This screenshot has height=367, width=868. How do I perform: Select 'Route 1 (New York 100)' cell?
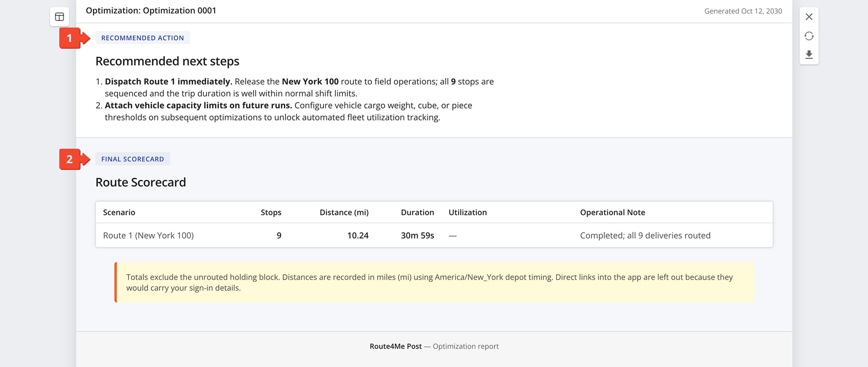pyautogui.click(x=148, y=235)
